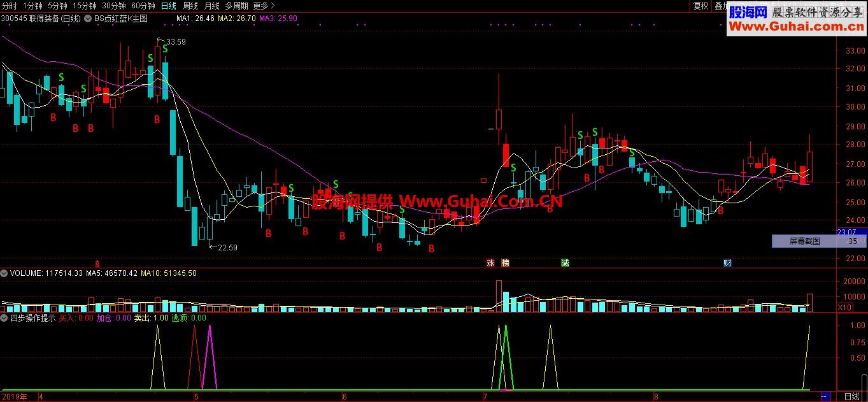Click the 日线 period label at bottom right
The width and height of the screenshot is (868, 402).
click(x=851, y=396)
